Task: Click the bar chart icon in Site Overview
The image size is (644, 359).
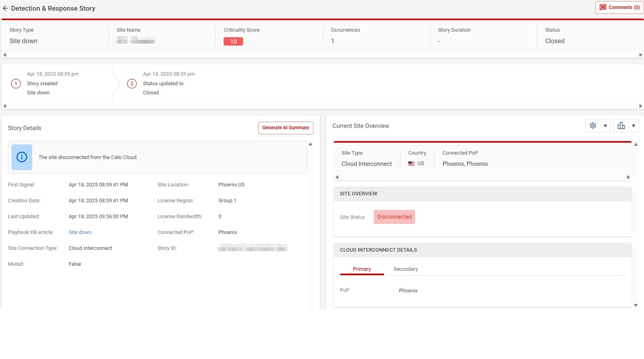Action: pyautogui.click(x=621, y=126)
